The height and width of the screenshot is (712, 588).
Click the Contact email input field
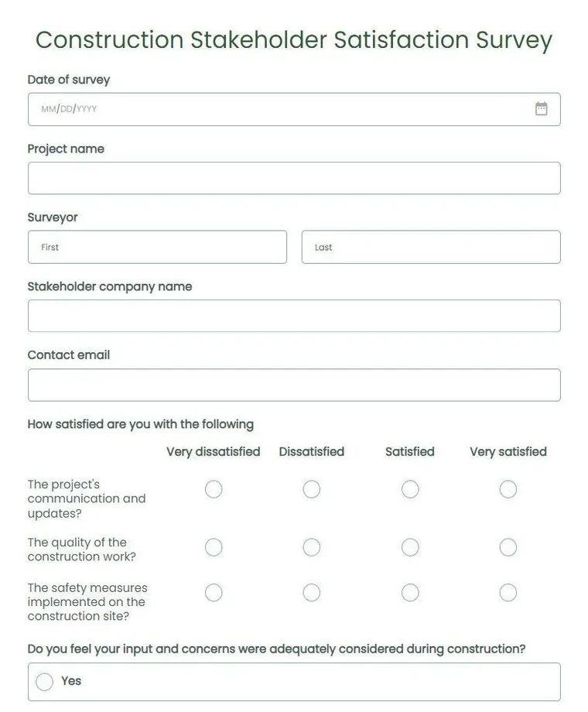point(294,385)
